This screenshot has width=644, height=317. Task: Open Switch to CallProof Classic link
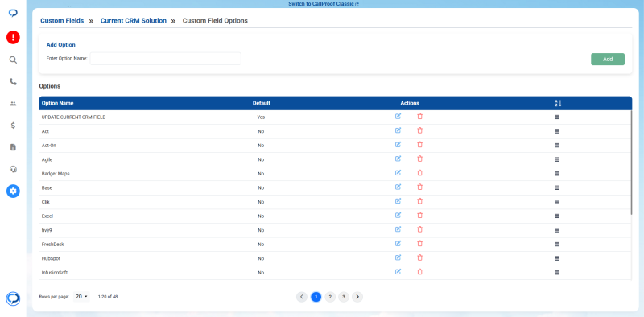324,4
